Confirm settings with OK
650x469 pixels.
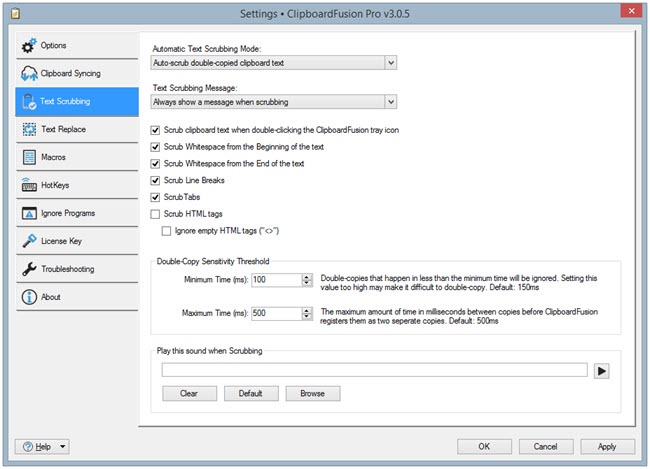point(484,447)
